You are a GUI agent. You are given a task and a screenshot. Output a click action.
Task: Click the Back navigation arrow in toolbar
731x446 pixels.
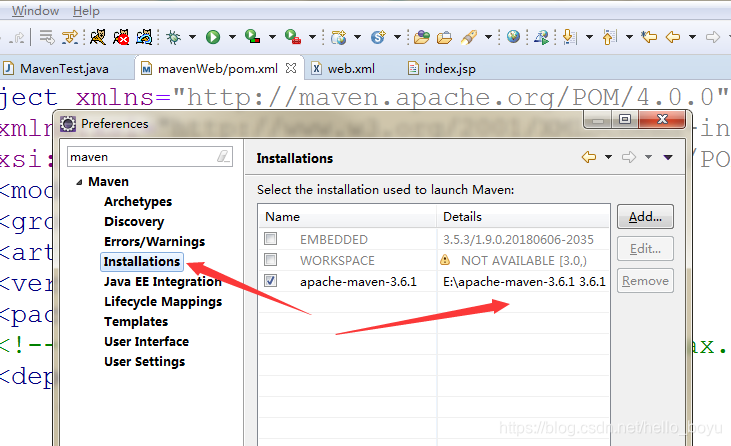[x=673, y=36]
